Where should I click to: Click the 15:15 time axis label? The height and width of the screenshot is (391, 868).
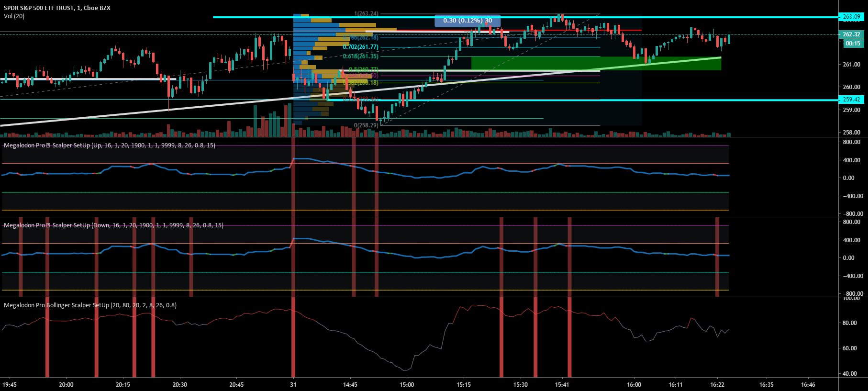point(464,385)
